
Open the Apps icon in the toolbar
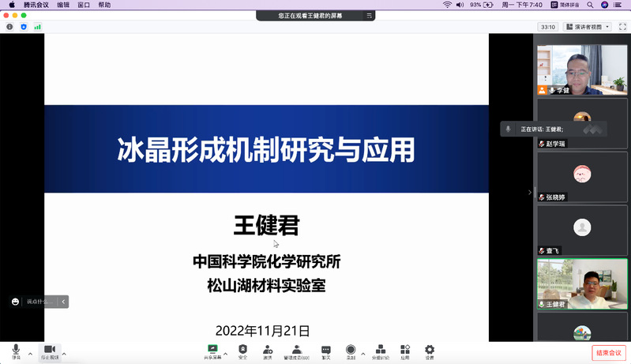[x=405, y=350]
